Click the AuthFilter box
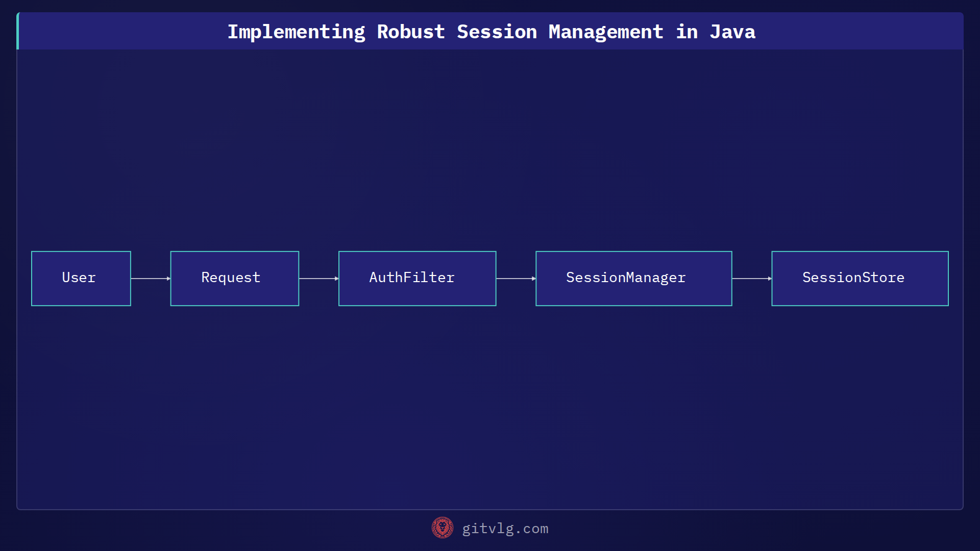980x551 pixels. (x=418, y=279)
